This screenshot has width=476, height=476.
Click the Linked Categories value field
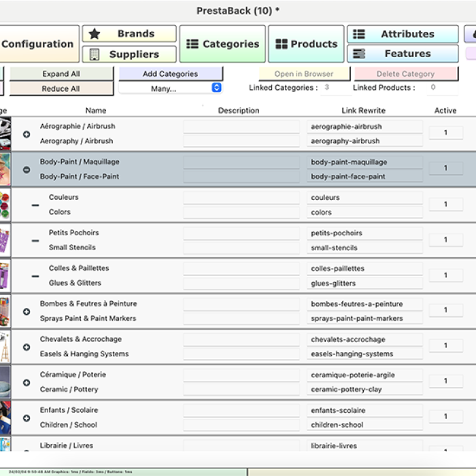point(336,88)
